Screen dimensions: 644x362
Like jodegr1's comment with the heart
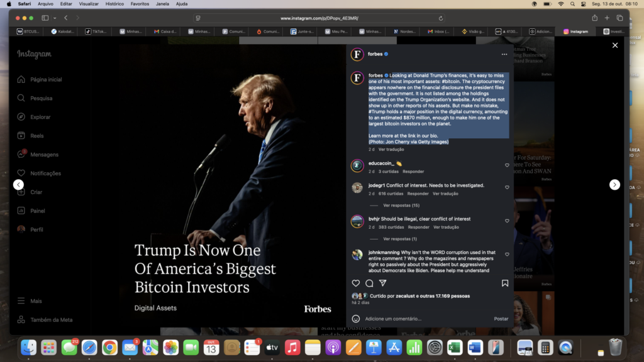[507, 187]
